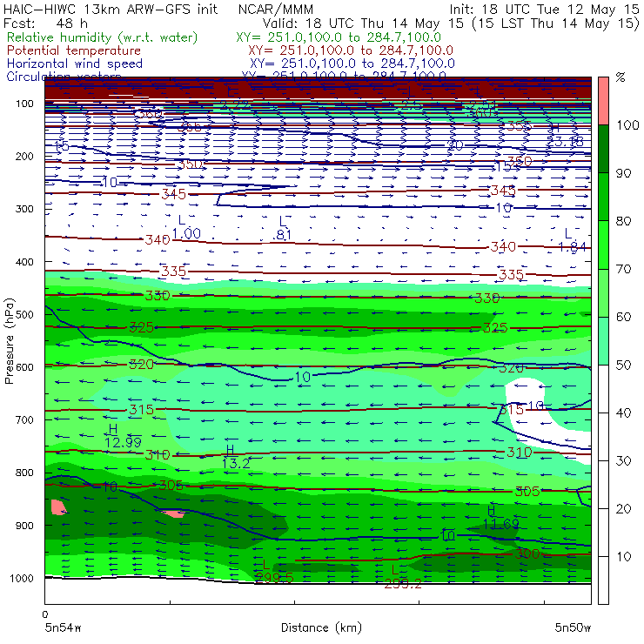The width and height of the screenshot is (644, 644).
Task: Click the colorbar '80' percent label
Action: (x=624, y=221)
